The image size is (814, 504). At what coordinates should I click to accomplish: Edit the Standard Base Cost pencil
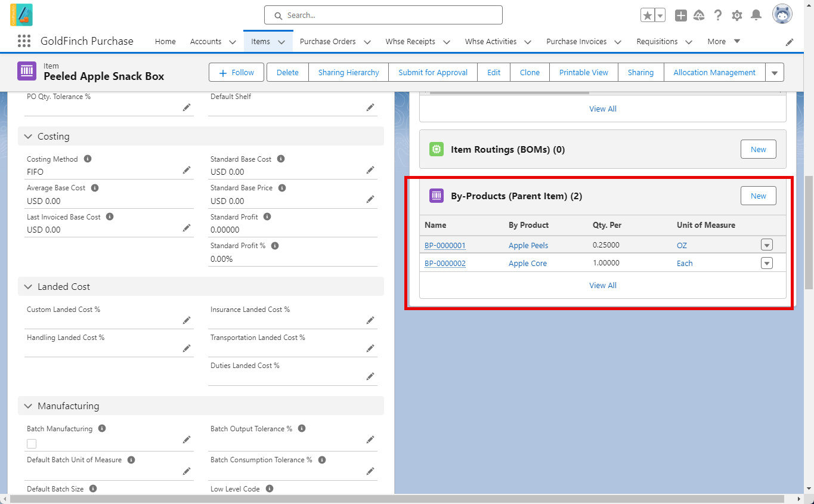pos(370,171)
